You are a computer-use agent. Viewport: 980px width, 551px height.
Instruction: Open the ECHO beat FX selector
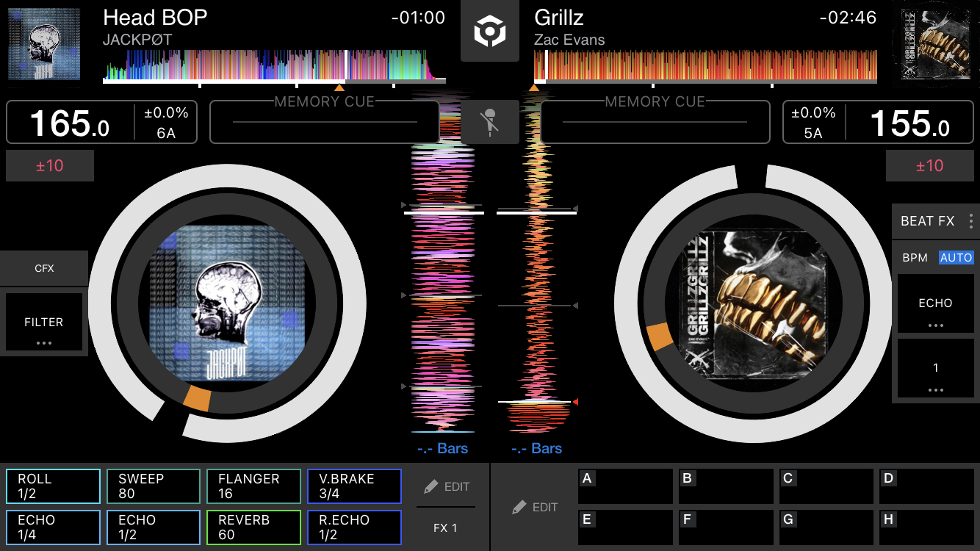(935, 303)
